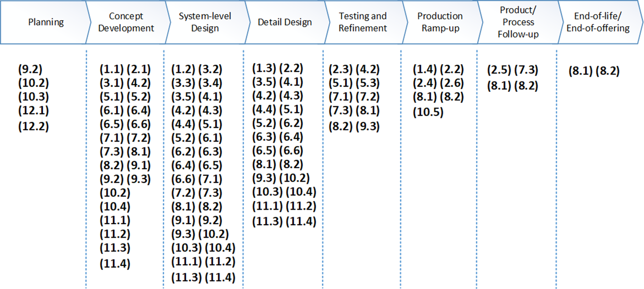Select item (2.5) under Product/Process Follow-up

pos(499,70)
